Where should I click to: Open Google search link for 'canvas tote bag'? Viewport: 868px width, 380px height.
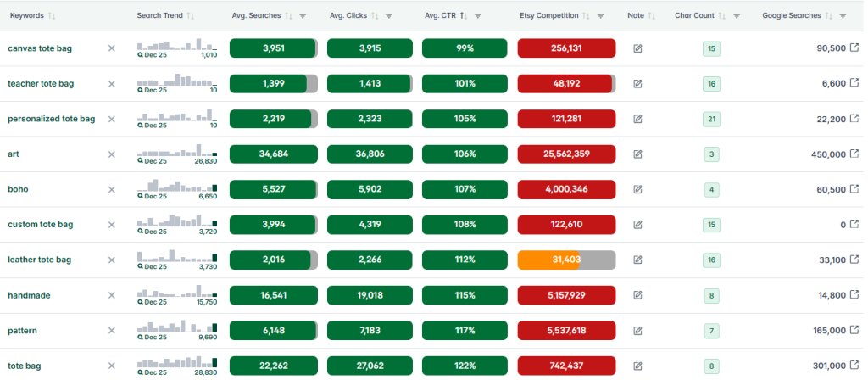[x=854, y=47]
